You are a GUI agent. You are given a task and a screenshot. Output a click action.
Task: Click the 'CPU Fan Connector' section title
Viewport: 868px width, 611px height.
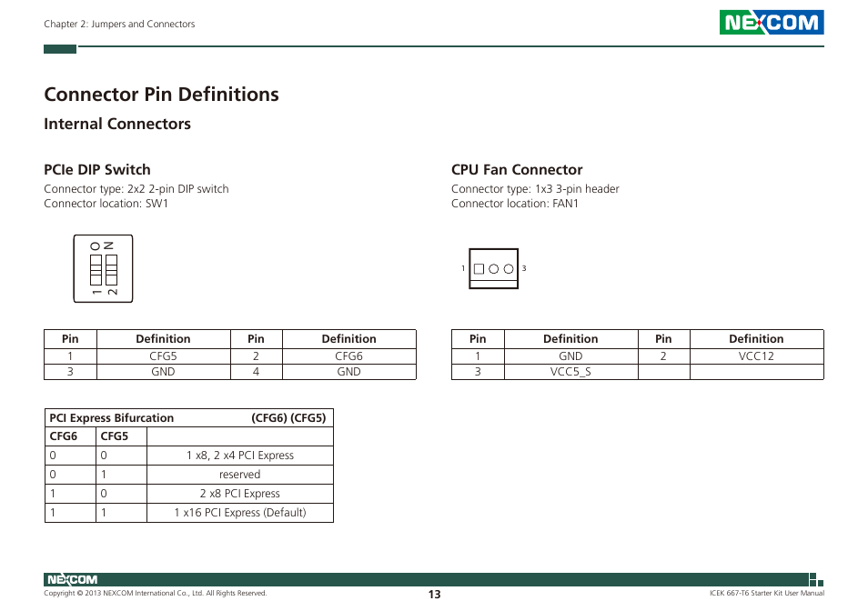pos(517,170)
